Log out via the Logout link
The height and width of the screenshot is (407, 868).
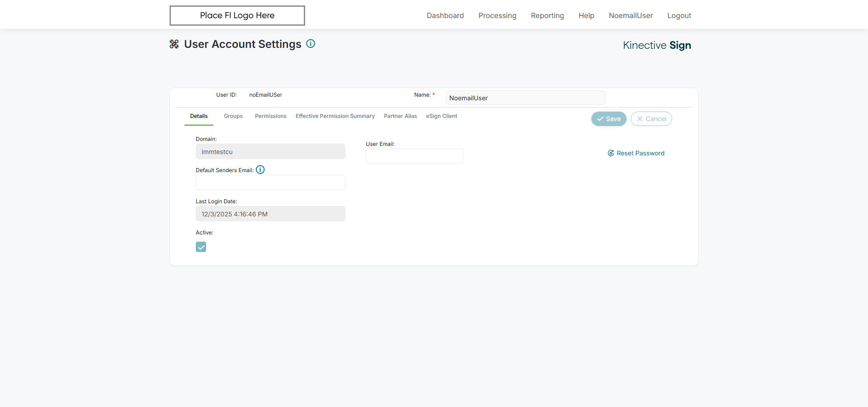(679, 15)
